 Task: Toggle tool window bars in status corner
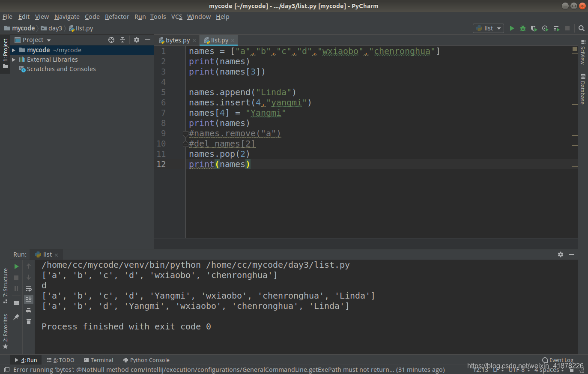pyautogui.click(x=6, y=370)
